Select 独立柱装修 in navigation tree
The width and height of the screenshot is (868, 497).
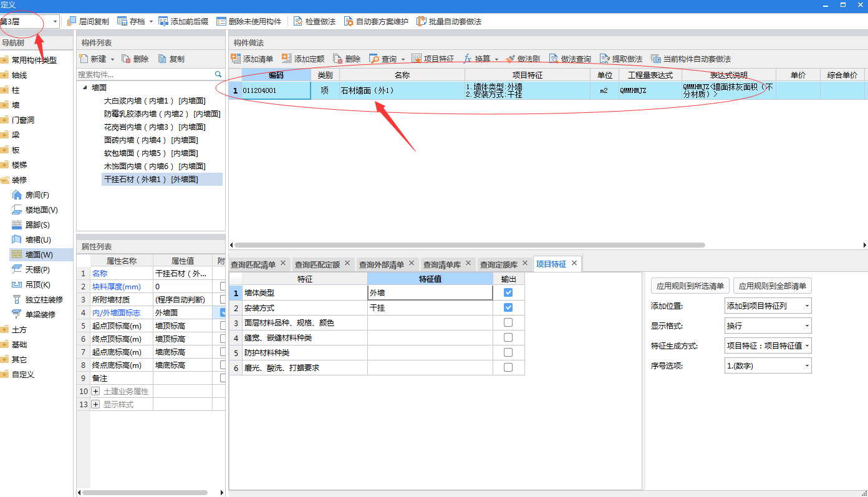pos(44,299)
